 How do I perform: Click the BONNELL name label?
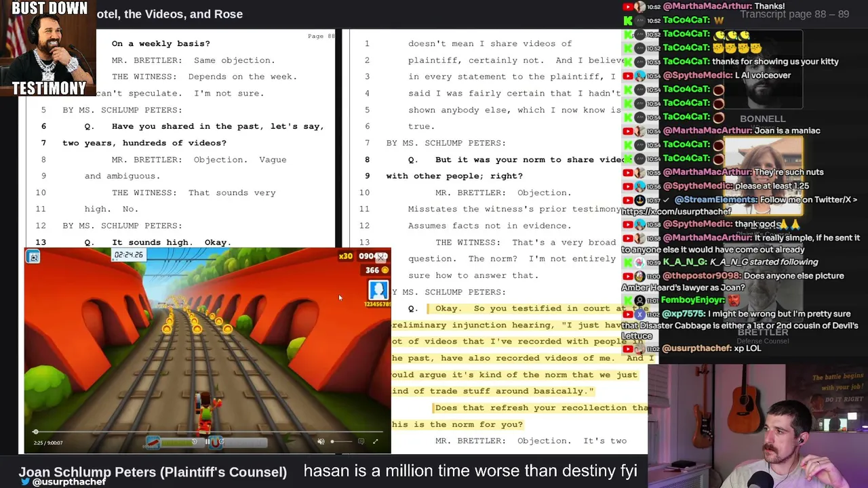[x=763, y=119]
